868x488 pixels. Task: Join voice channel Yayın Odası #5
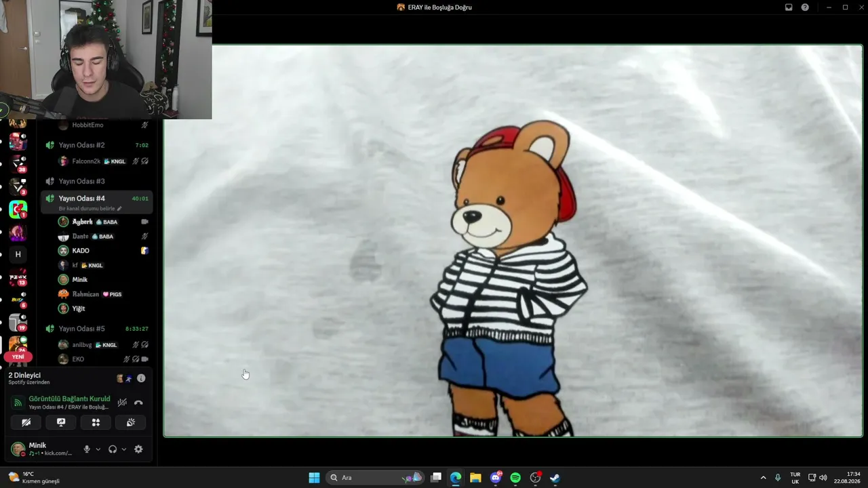[97, 329]
